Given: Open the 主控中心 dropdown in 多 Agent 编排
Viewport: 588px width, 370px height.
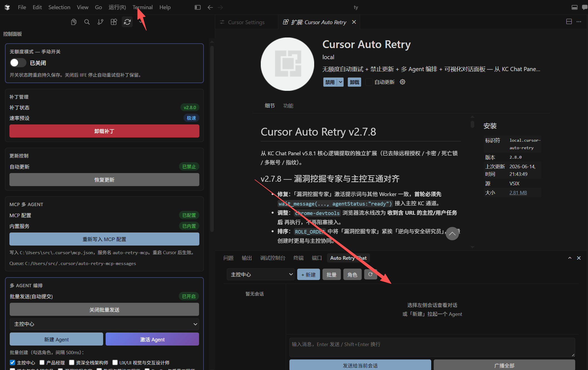Looking at the screenshot, I should click(x=104, y=324).
